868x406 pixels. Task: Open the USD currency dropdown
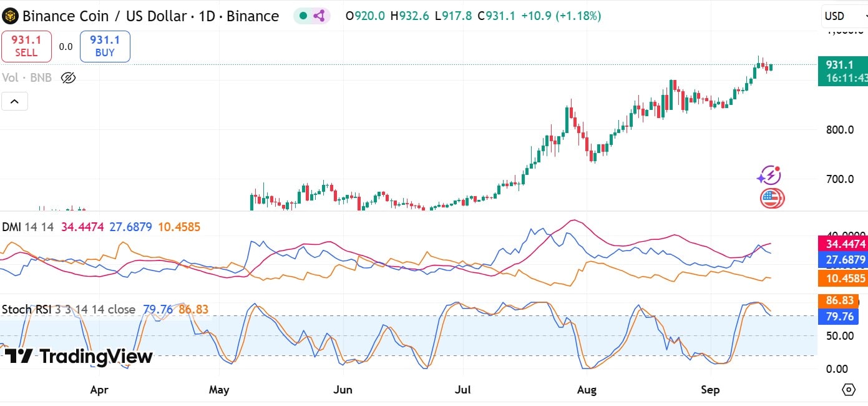click(840, 16)
